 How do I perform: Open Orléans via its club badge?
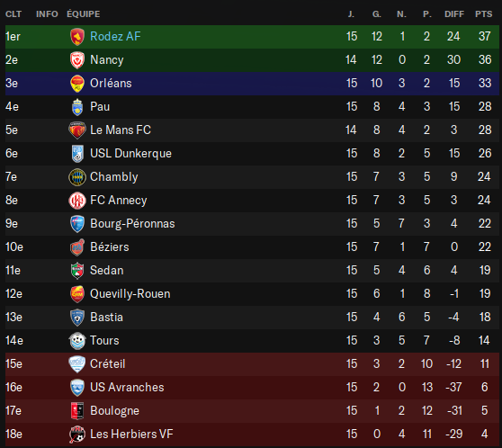tap(77, 84)
